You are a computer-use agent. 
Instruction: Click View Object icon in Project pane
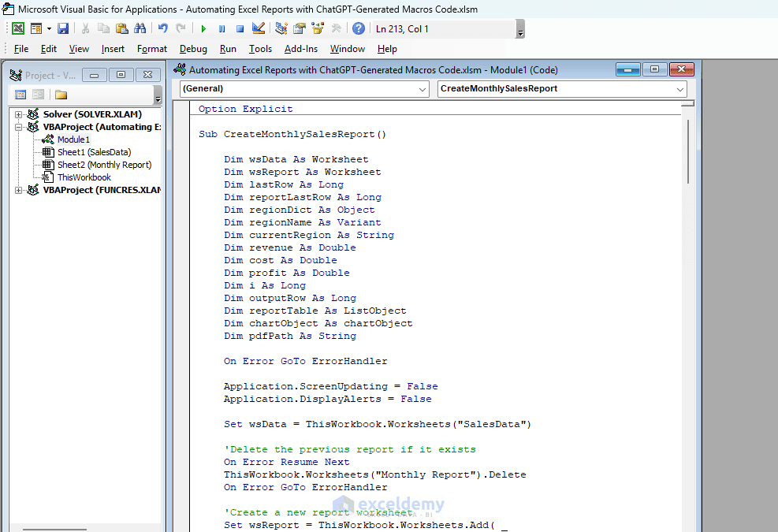pos(38,95)
